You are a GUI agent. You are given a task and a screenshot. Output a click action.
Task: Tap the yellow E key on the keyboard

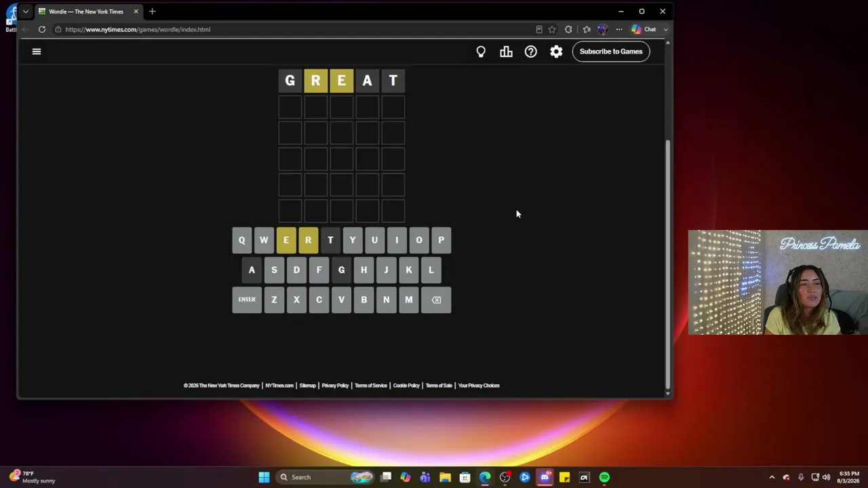pyautogui.click(x=286, y=240)
